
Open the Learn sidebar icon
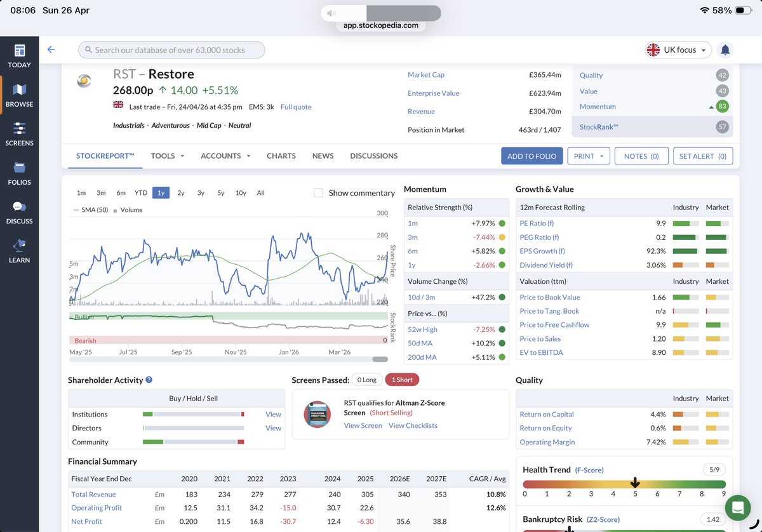pyautogui.click(x=19, y=246)
